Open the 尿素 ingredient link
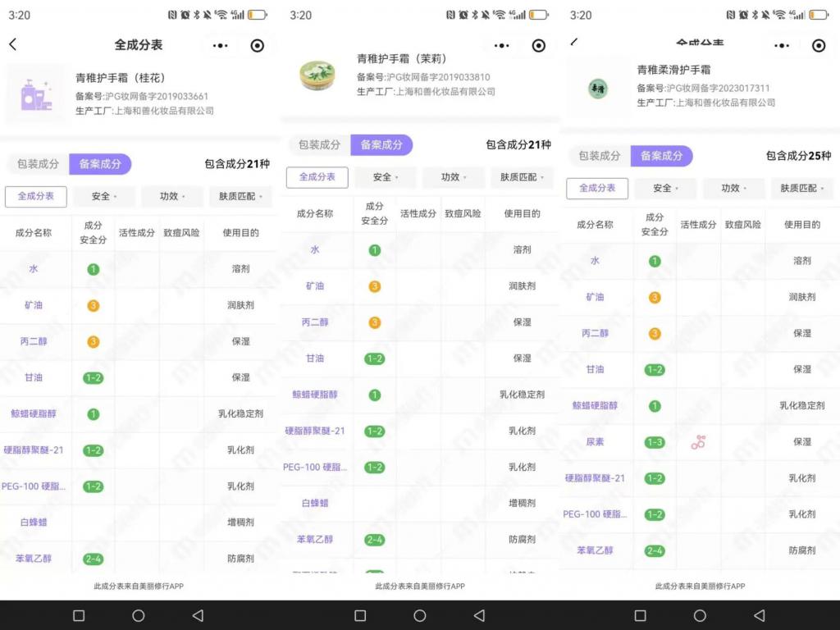This screenshot has height=630, width=840. coord(595,442)
